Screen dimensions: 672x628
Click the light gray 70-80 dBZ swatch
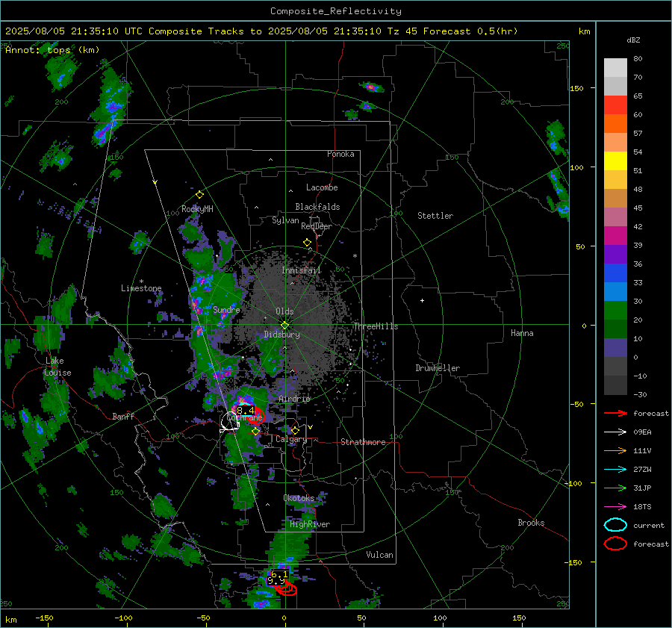click(x=615, y=68)
